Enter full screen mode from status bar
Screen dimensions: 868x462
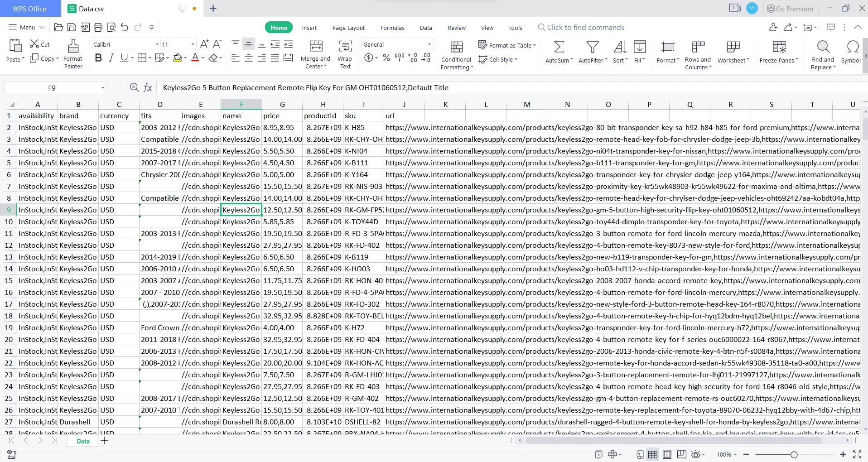tap(857, 454)
